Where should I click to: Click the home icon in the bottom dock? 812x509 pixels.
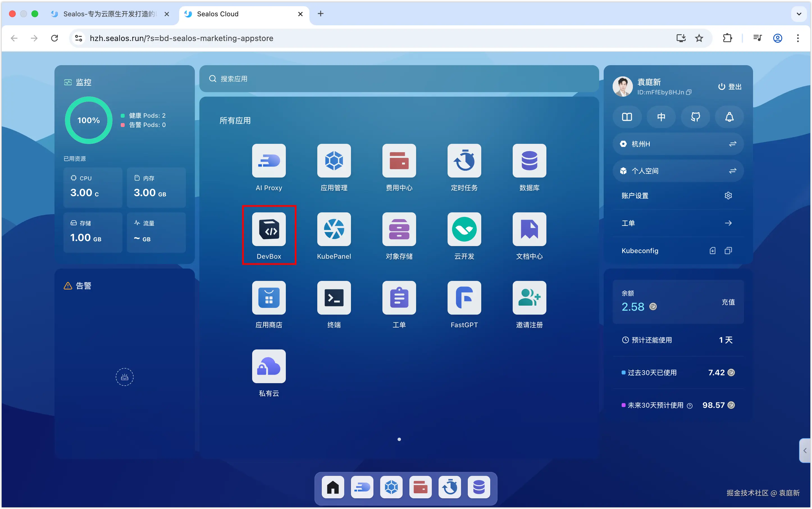click(332, 487)
